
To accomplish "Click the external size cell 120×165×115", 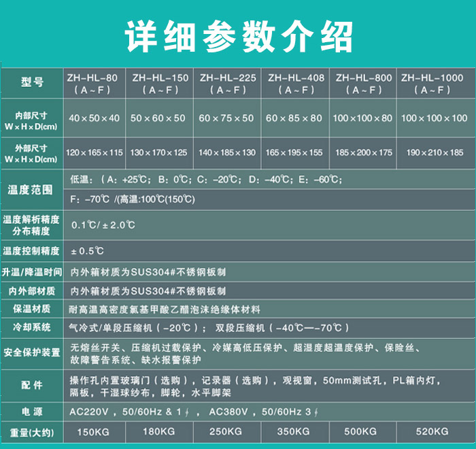I will (95, 152).
